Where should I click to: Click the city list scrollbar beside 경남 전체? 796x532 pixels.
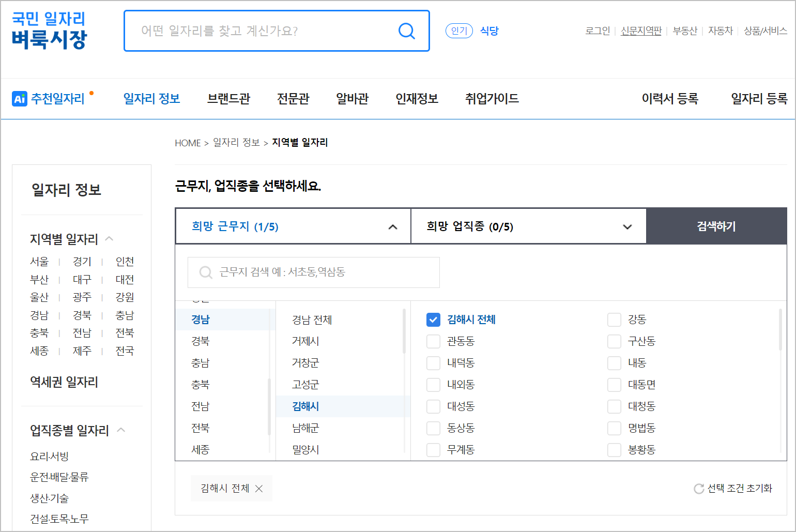pyautogui.click(x=404, y=331)
